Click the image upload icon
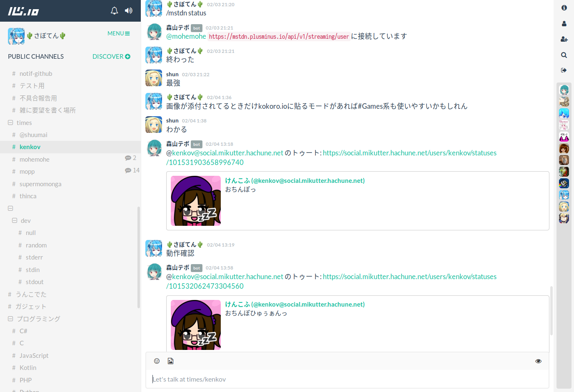Viewport: 574px width, 392px height. (x=170, y=361)
